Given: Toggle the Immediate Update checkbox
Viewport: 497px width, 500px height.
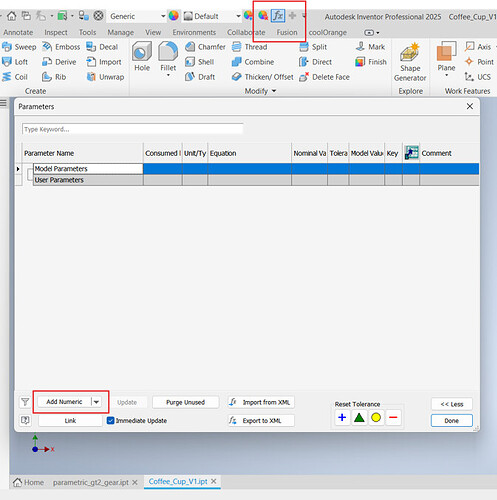Looking at the screenshot, I should tap(111, 421).
